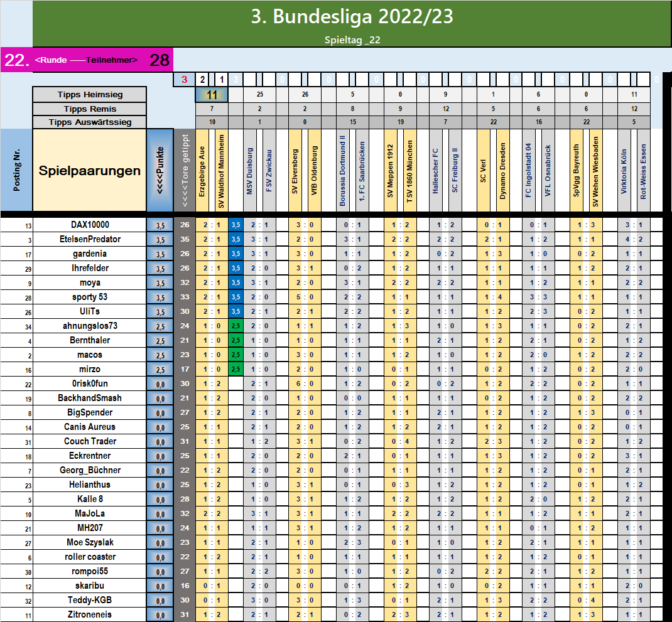
Task: Click the '3. Bundesliga 2022/23' title banner
Action: 352,23
